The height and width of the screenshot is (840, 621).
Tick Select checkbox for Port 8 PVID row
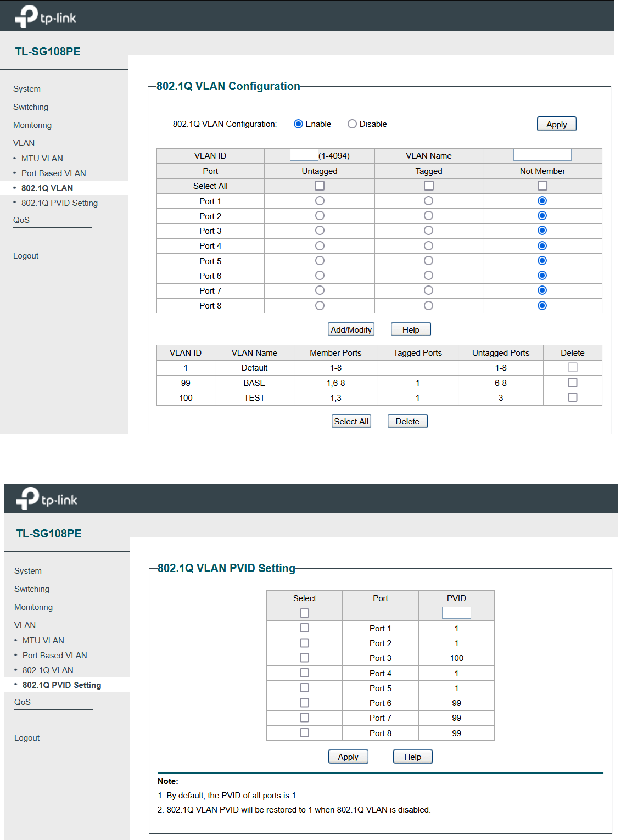305,733
